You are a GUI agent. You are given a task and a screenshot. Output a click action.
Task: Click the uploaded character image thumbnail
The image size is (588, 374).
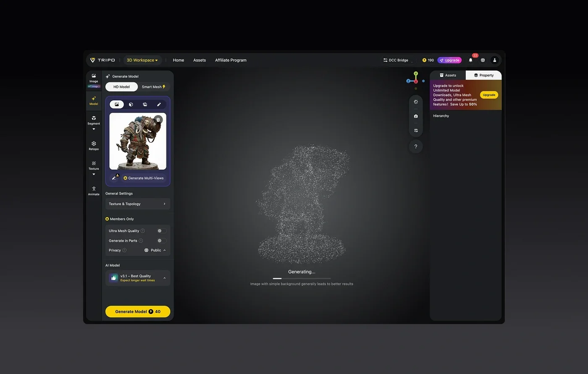point(138,141)
